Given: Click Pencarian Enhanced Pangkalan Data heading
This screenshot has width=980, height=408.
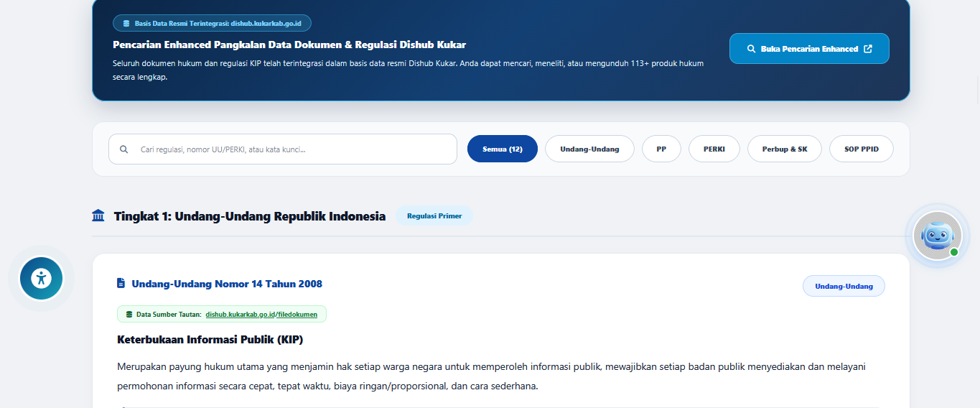Looking at the screenshot, I should [289, 45].
